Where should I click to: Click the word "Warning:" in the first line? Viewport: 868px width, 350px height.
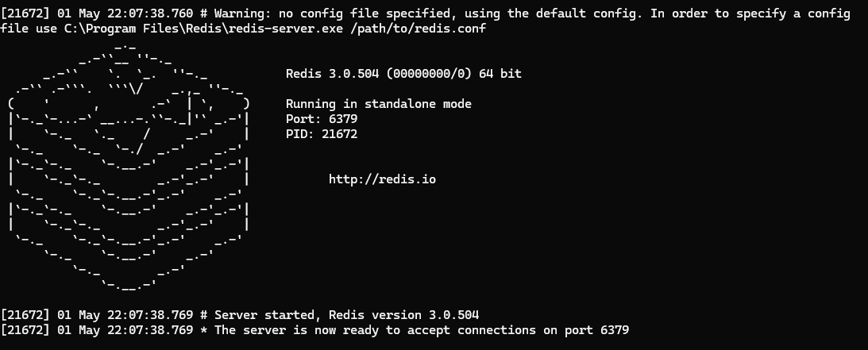click(x=242, y=13)
